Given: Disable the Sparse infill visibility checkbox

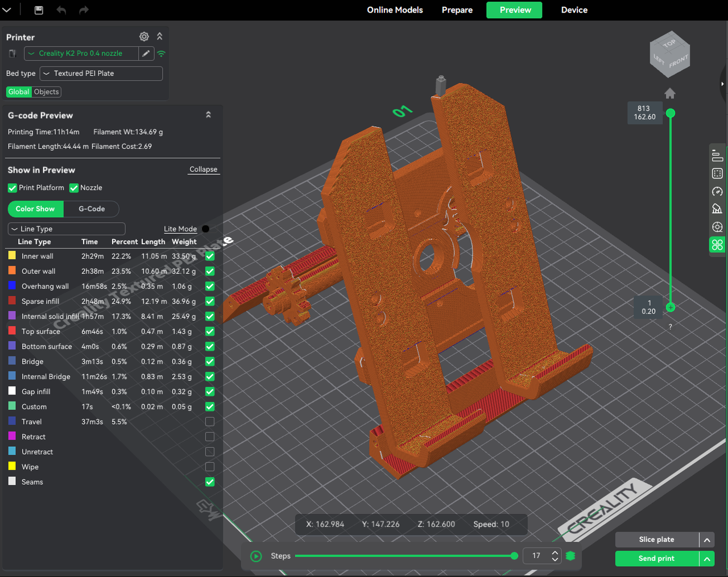Looking at the screenshot, I should [210, 301].
